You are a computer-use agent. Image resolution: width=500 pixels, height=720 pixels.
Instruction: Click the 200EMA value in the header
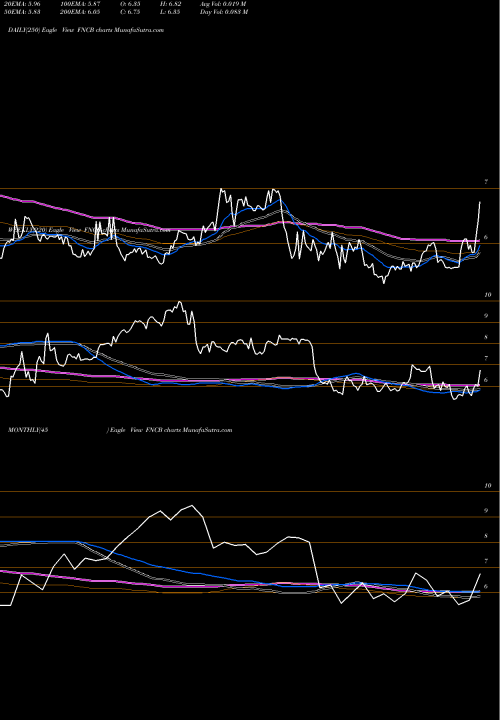pyautogui.click(x=80, y=12)
